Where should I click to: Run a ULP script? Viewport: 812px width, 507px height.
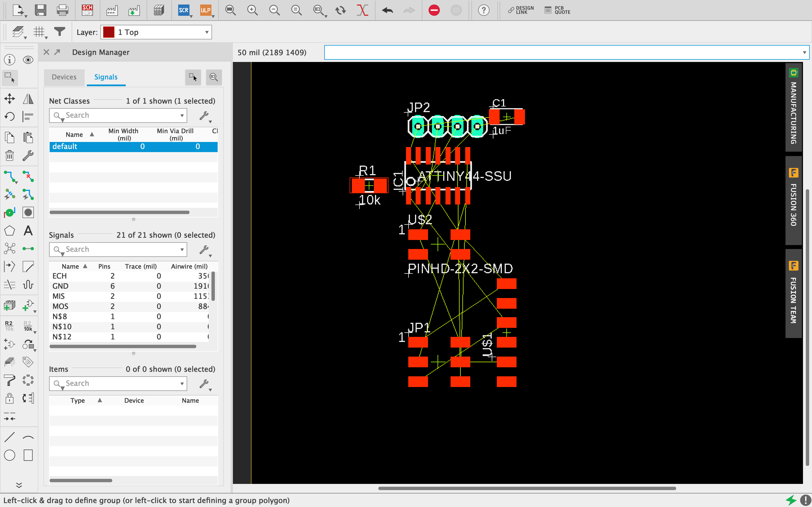(205, 10)
